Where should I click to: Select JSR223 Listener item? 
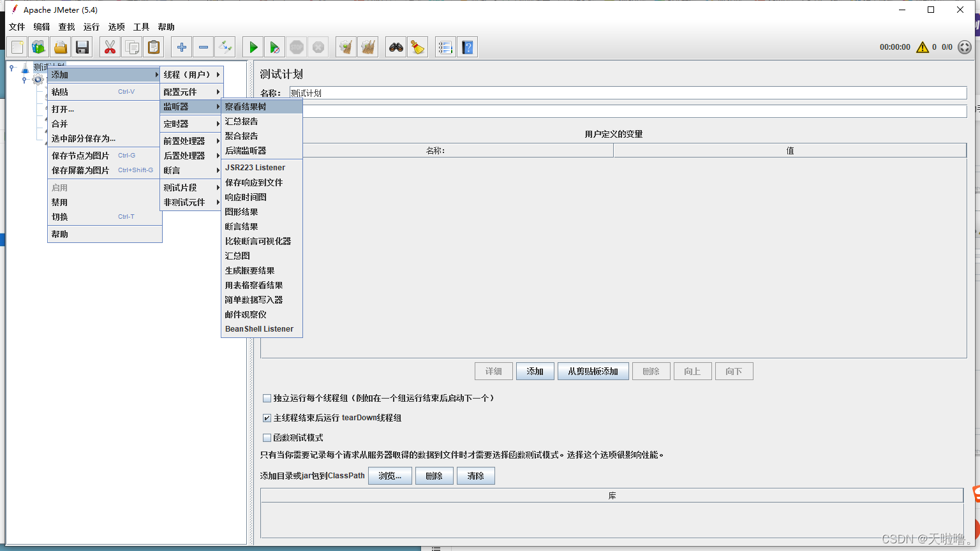click(262, 168)
